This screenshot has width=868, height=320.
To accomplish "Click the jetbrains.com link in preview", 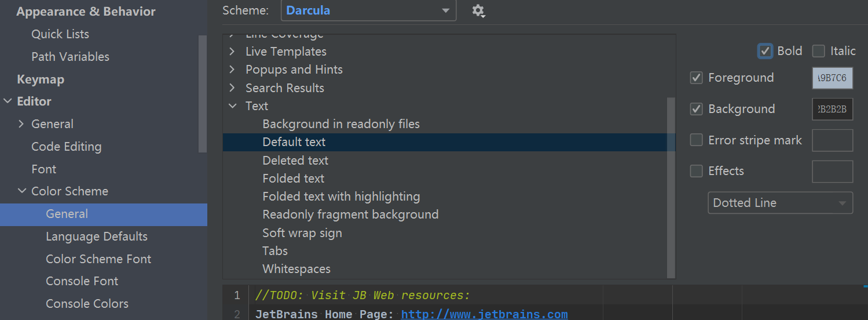I will pos(484,314).
